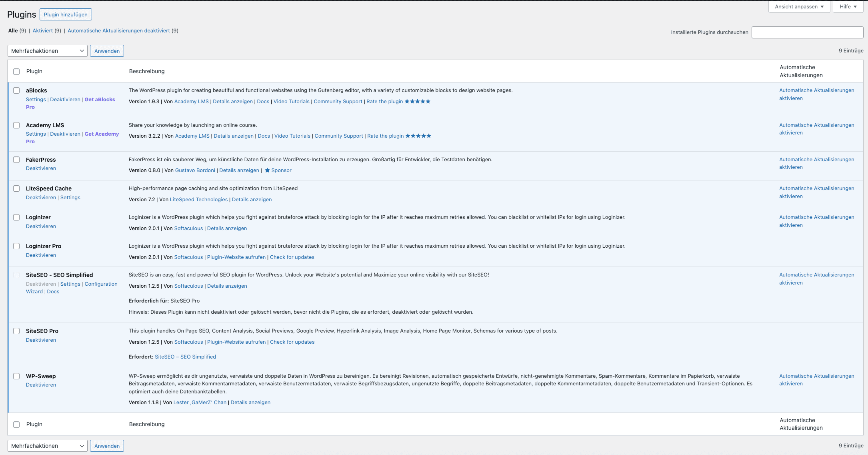Open required SiteSEO – SEO Simplified link
This screenshot has height=455, width=868.
click(x=185, y=357)
